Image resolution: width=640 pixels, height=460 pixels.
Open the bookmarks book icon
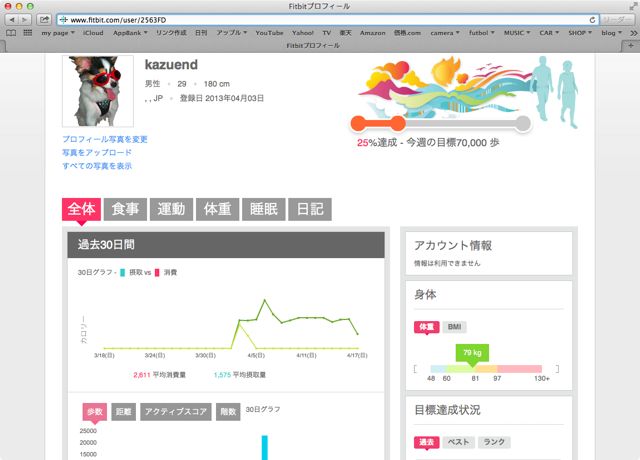[11, 33]
